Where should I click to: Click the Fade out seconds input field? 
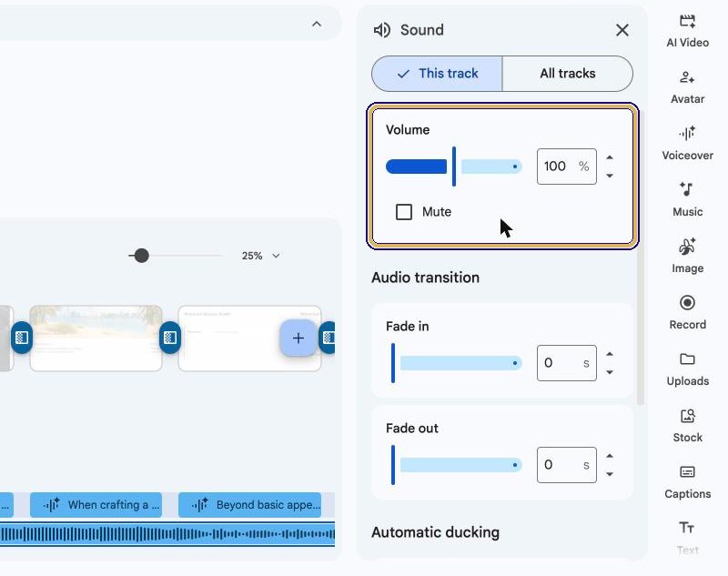(x=566, y=465)
